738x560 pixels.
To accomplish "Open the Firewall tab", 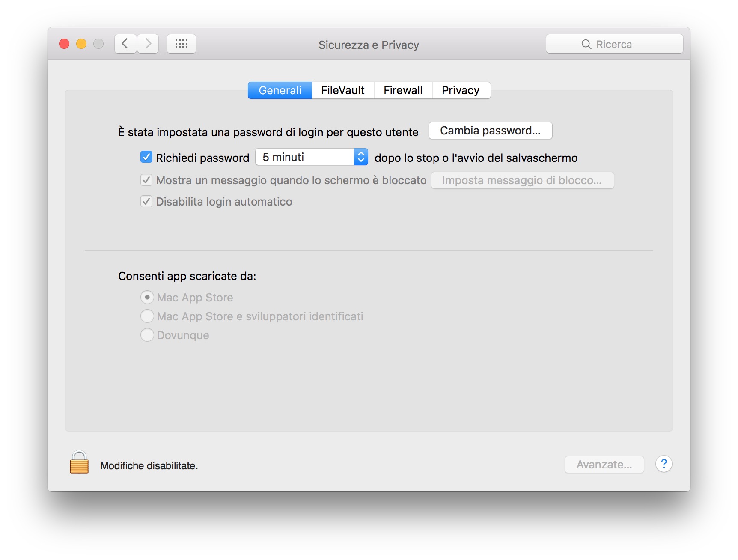I will point(403,90).
